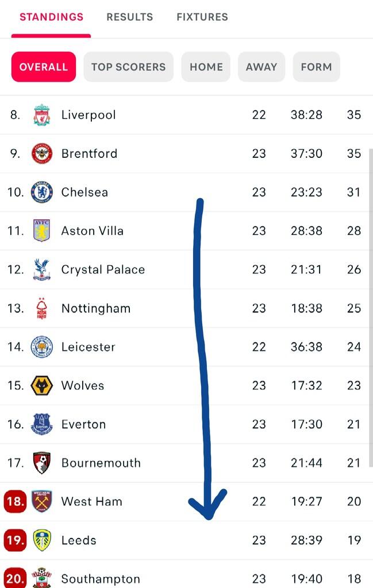
Task: Show the Top Scorers table
Action: pyautogui.click(x=128, y=67)
